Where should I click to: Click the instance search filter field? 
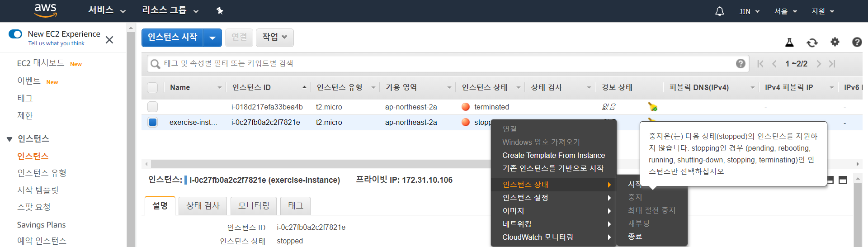tap(443, 64)
